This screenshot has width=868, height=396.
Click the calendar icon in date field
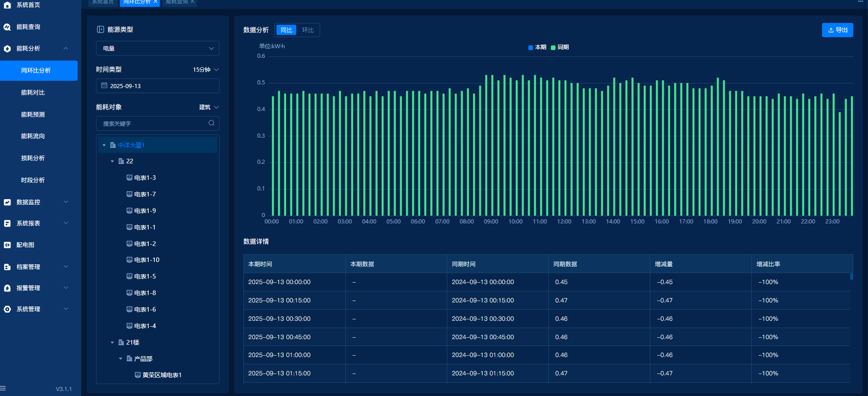tap(104, 86)
